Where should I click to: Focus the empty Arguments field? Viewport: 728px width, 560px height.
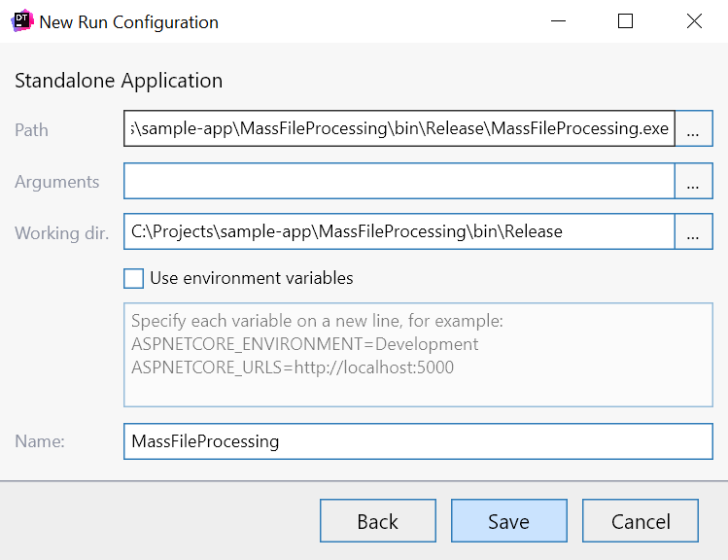399,181
